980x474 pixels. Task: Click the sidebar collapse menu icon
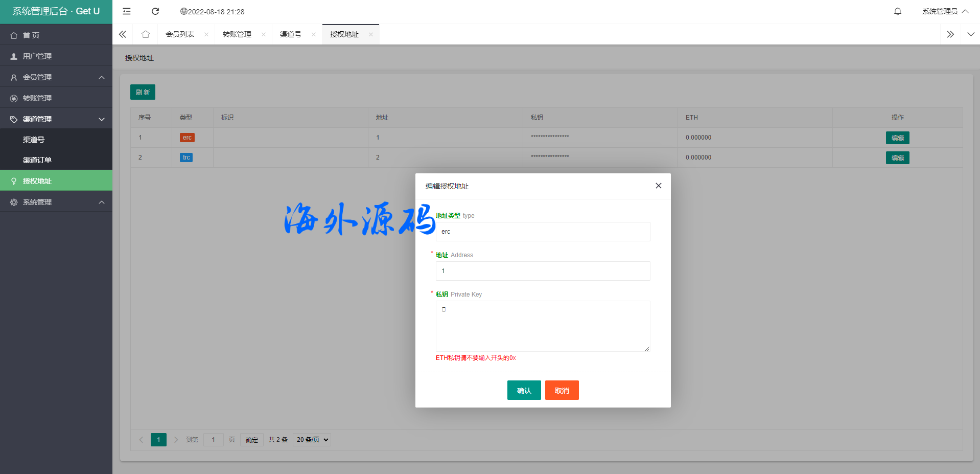pyautogui.click(x=127, y=11)
